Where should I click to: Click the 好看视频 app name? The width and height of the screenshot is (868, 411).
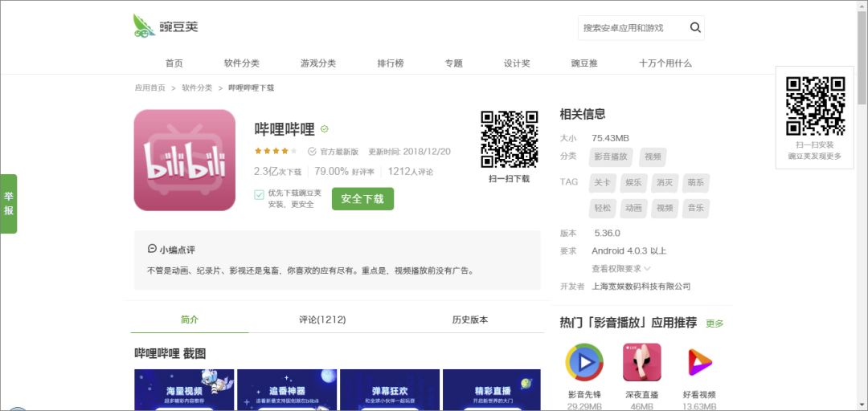pos(699,394)
